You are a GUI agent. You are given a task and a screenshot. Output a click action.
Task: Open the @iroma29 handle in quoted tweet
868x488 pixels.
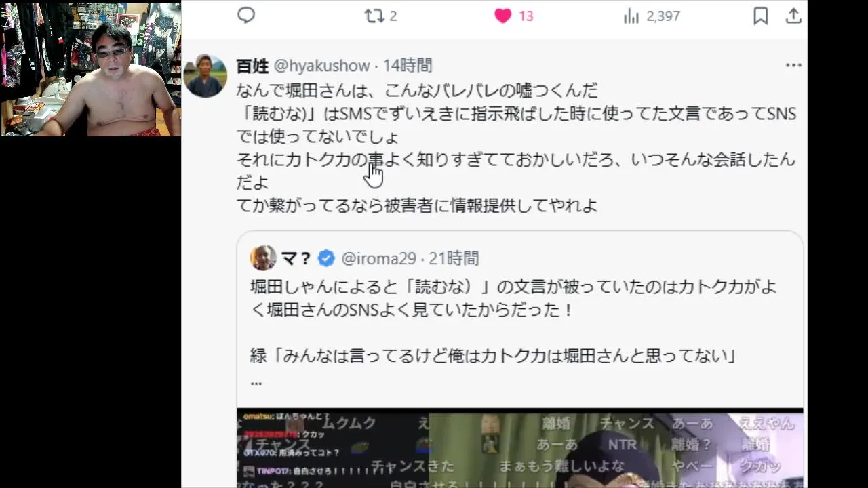(x=378, y=258)
